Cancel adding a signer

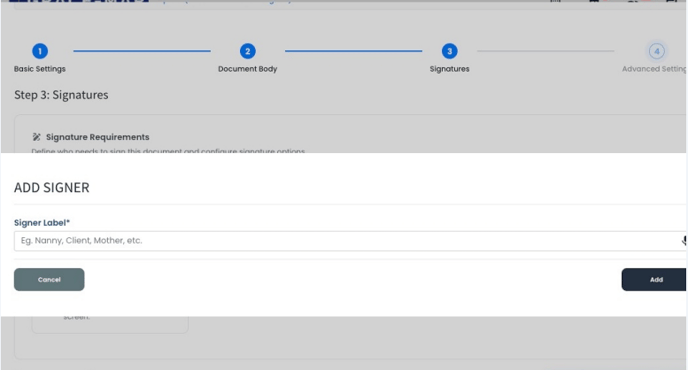coord(49,280)
